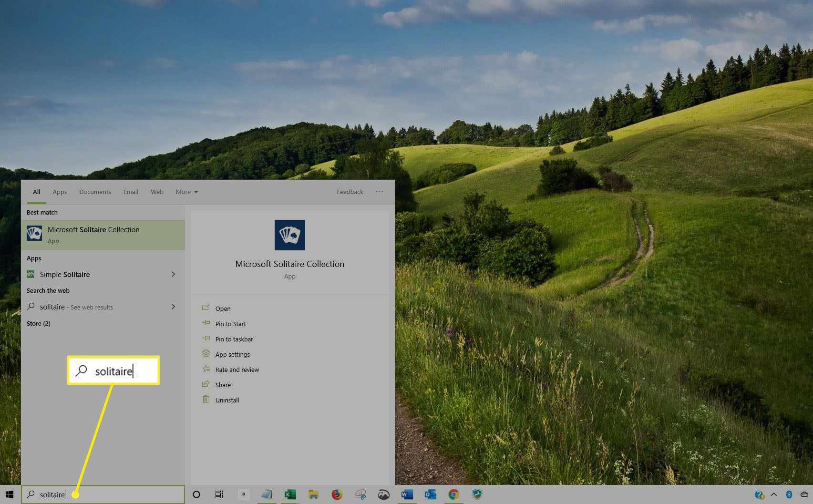Image resolution: width=813 pixels, height=504 pixels.
Task: Click the large Solitaire Collection app icon
Action: click(x=289, y=235)
